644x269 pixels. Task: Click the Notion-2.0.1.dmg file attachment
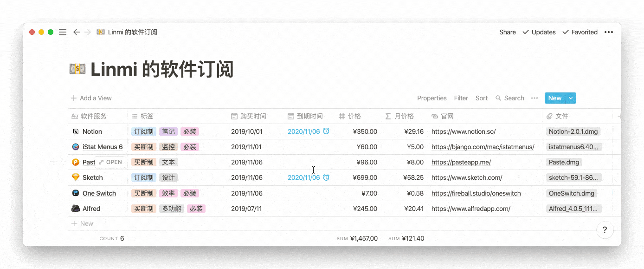point(573,131)
